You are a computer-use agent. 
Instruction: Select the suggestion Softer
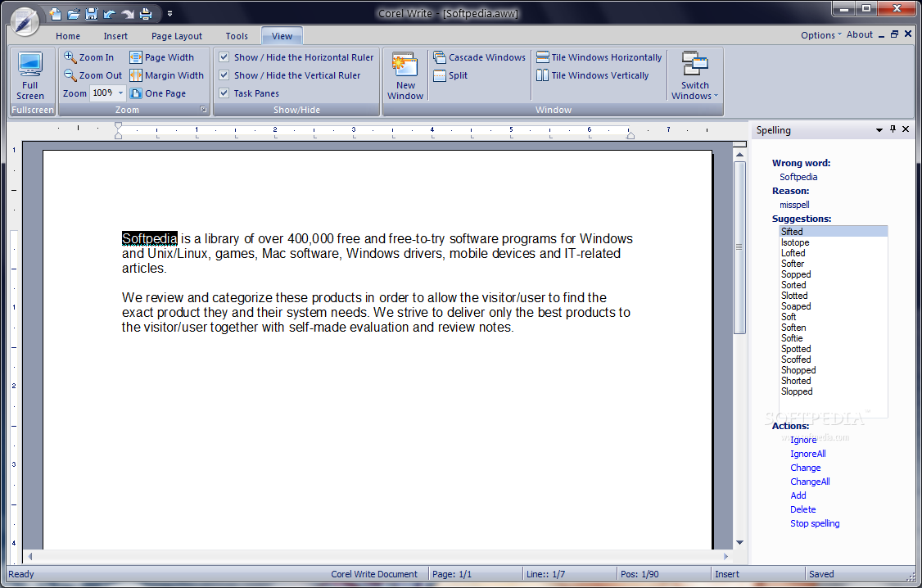tap(834, 264)
